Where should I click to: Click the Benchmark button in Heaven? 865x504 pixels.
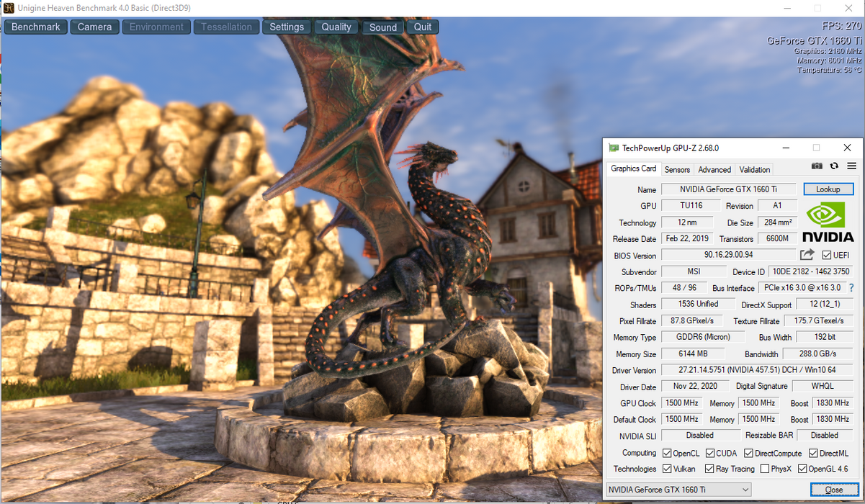[36, 27]
